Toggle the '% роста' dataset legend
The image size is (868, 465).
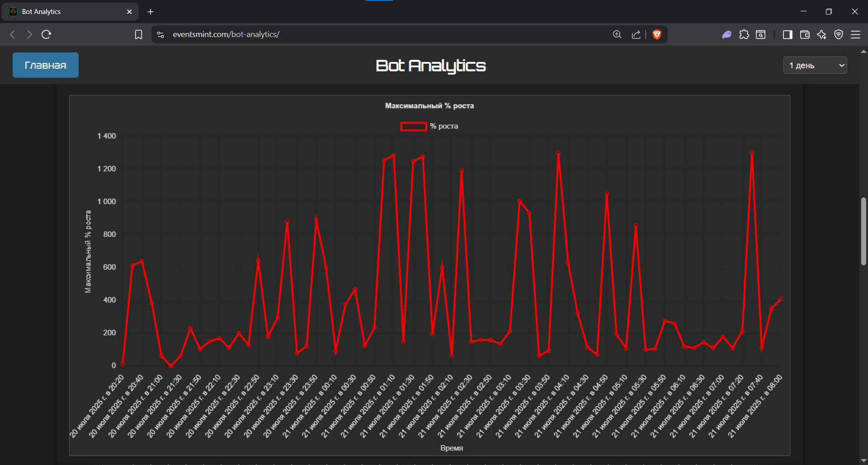[x=443, y=126]
